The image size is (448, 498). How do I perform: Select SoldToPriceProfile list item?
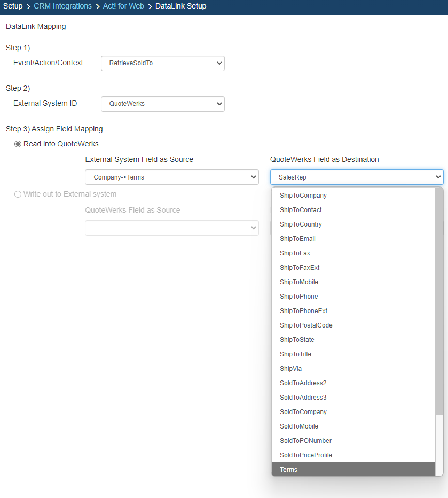(x=305, y=455)
